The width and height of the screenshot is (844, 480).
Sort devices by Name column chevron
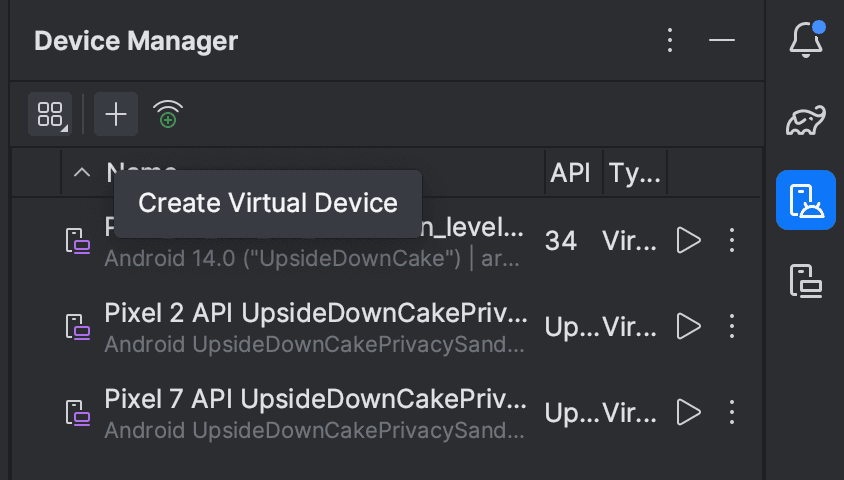point(82,173)
